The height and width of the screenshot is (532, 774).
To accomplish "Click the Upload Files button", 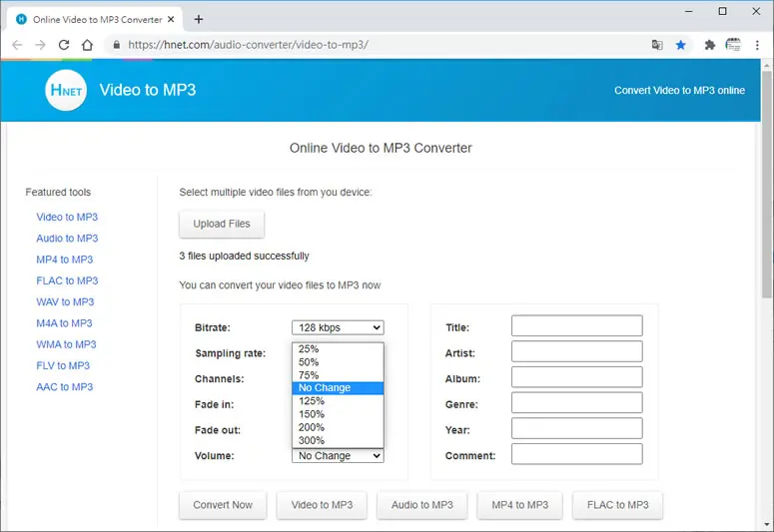I will coord(222,224).
